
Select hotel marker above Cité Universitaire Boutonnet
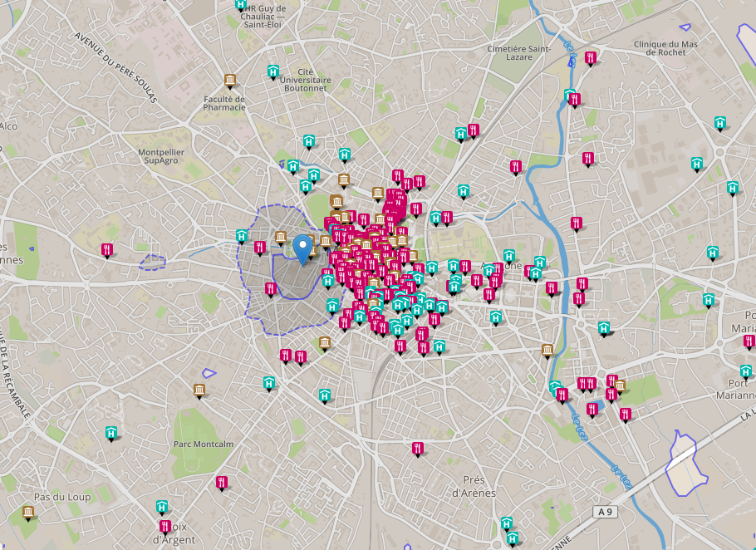(x=272, y=72)
